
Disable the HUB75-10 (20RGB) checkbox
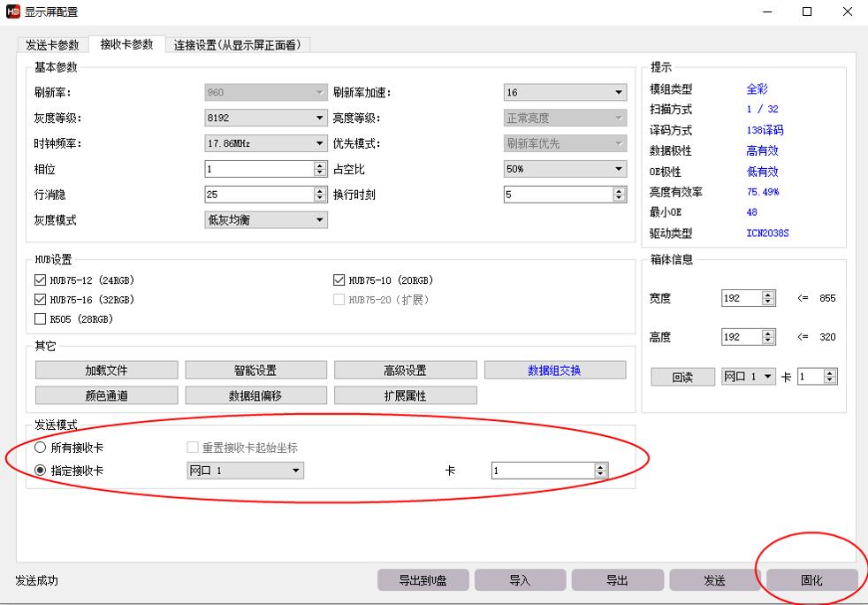[337, 280]
